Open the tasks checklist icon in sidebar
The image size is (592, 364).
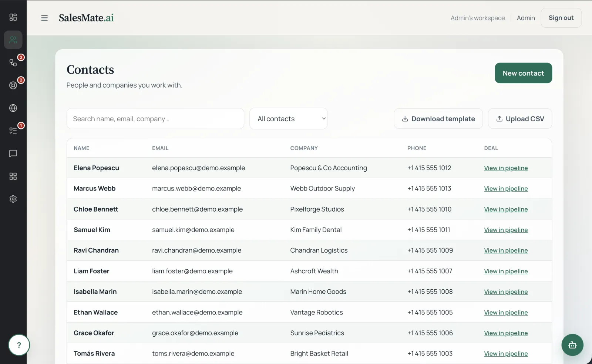coord(13,131)
